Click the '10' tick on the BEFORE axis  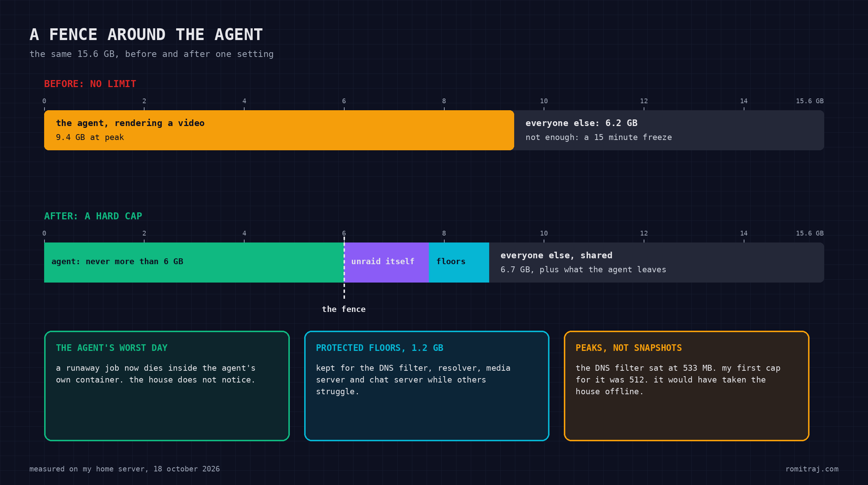click(544, 101)
